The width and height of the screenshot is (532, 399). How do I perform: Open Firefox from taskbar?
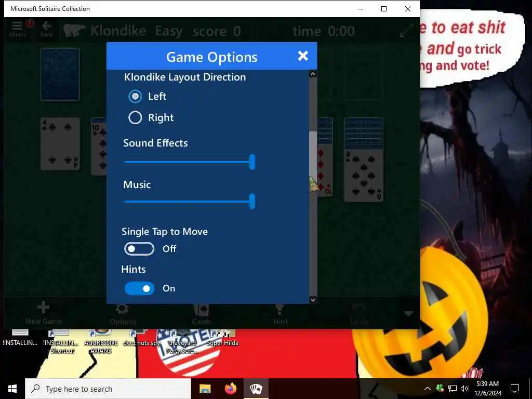[x=231, y=389]
